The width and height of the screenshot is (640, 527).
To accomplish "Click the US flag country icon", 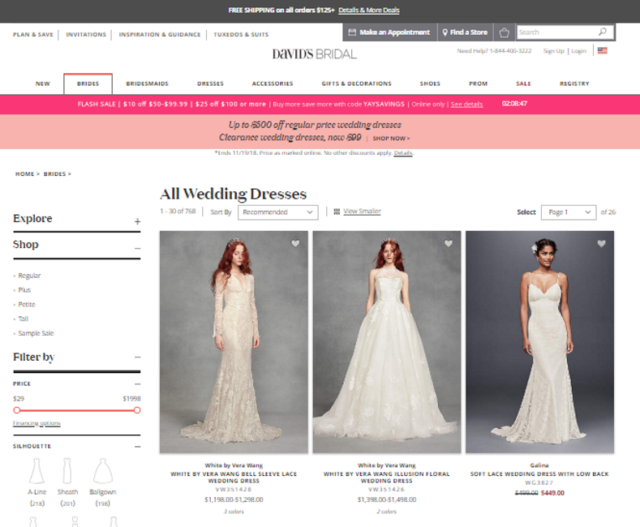I will (602, 50).
